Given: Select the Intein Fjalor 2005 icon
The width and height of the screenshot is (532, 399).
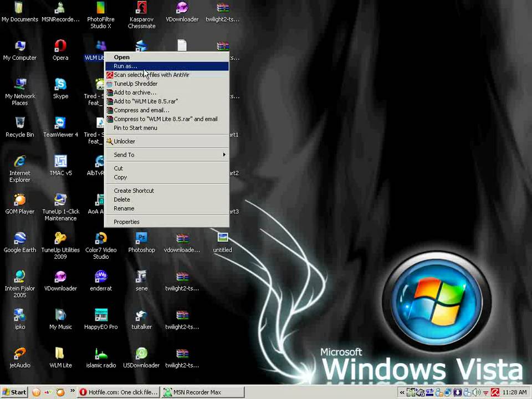Looking at the screenshot, I should pyautogui.click(x=20, y=284).
